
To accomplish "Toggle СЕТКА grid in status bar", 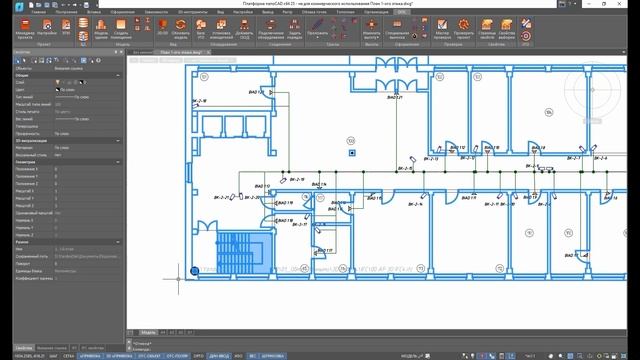I will 68,356.
